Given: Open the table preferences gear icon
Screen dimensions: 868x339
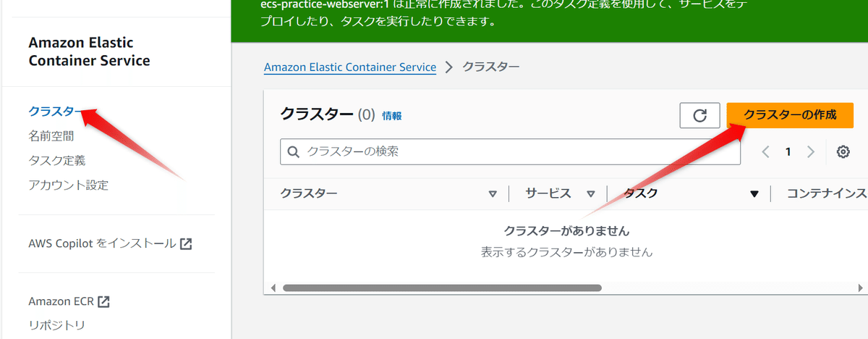Looking at the screenshot, I should click(x=843, y=152).
